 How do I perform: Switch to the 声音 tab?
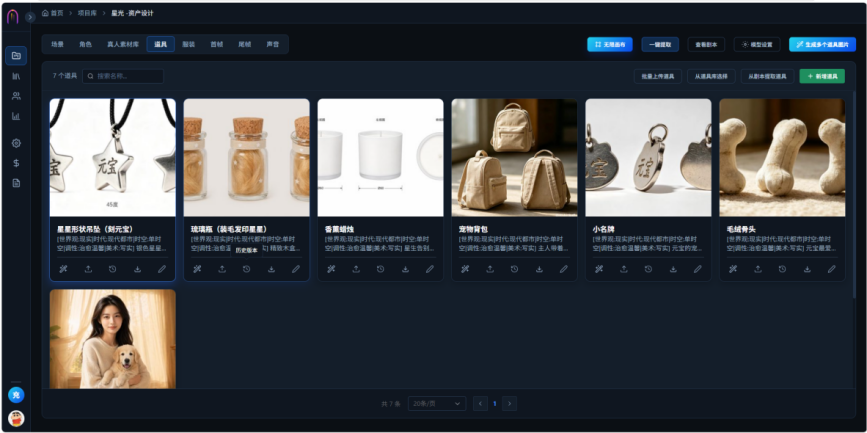(x=273, y=44)
